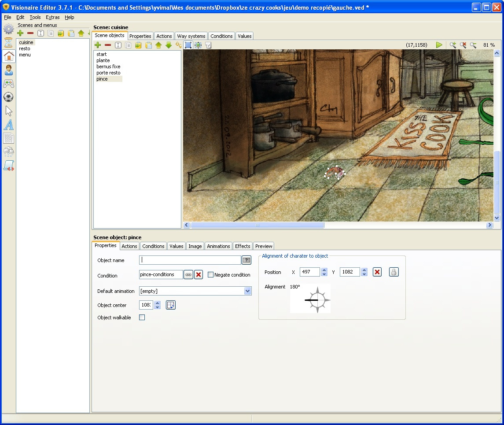Delete selected scene object with red minus
This screenshot has height=425, width=504.
[x=108, y=45]
